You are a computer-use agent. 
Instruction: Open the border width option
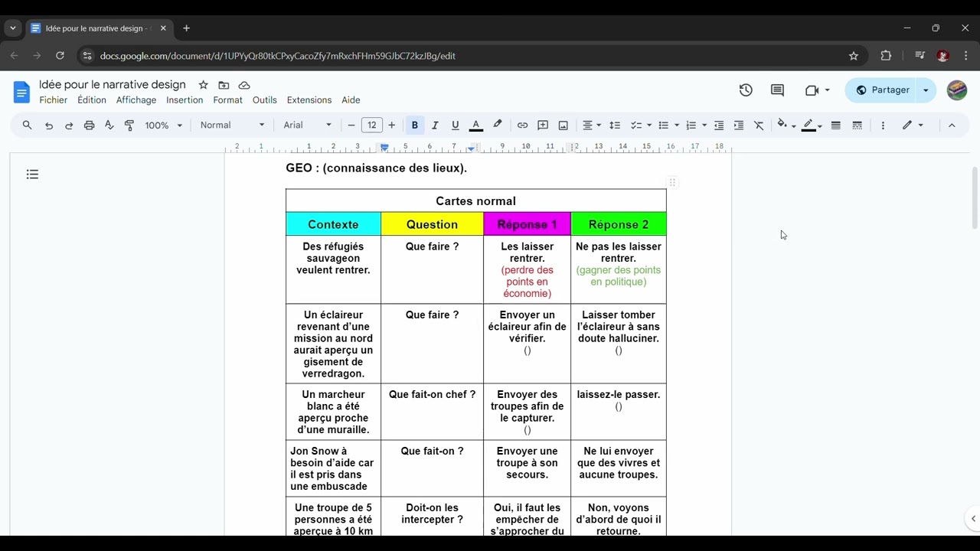pos(836,126)
